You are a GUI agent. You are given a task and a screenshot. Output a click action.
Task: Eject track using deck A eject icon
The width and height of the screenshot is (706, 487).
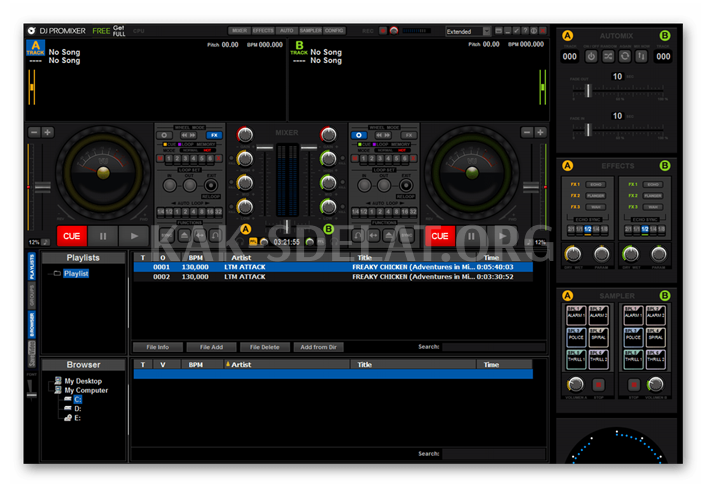point(184,235)
